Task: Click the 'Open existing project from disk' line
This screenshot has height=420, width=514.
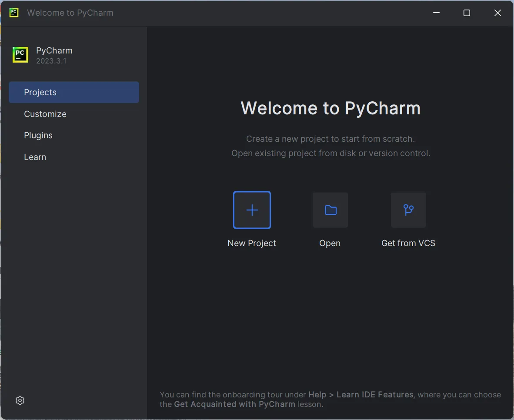Action: pos(331,153)
